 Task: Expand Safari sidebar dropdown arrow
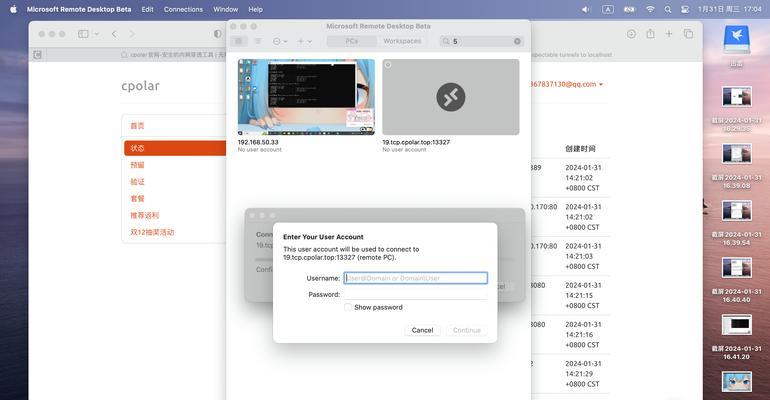[x=97, y=34]
